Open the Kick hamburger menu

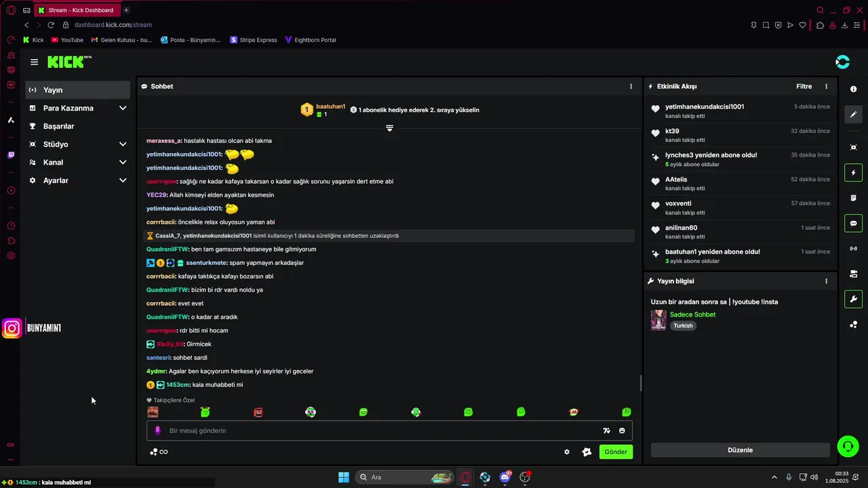(x=34, y=62)
